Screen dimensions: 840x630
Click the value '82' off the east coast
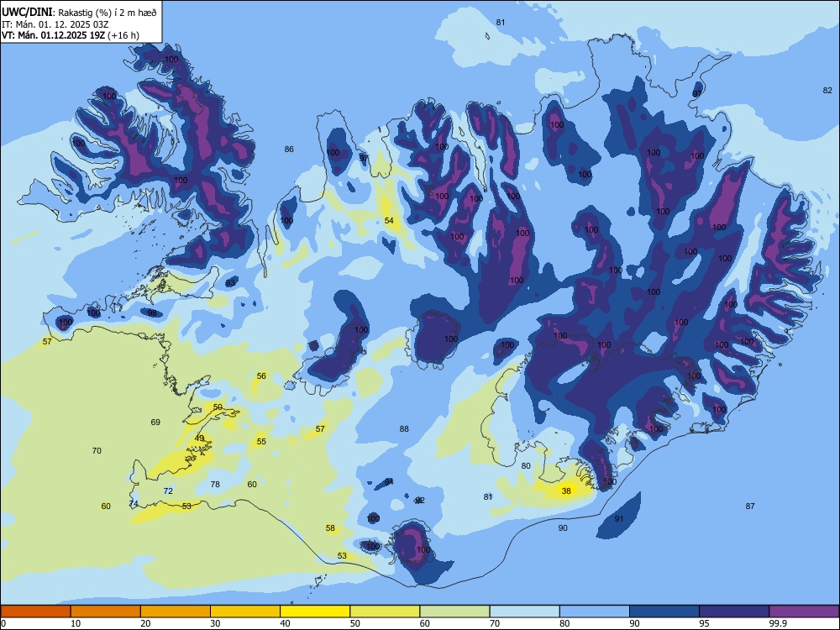pos(827,91)
